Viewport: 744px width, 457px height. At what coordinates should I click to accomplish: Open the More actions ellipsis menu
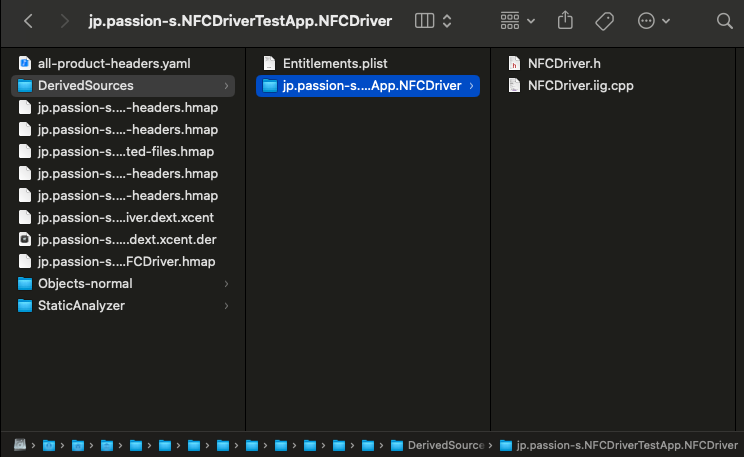click(653, 20)
